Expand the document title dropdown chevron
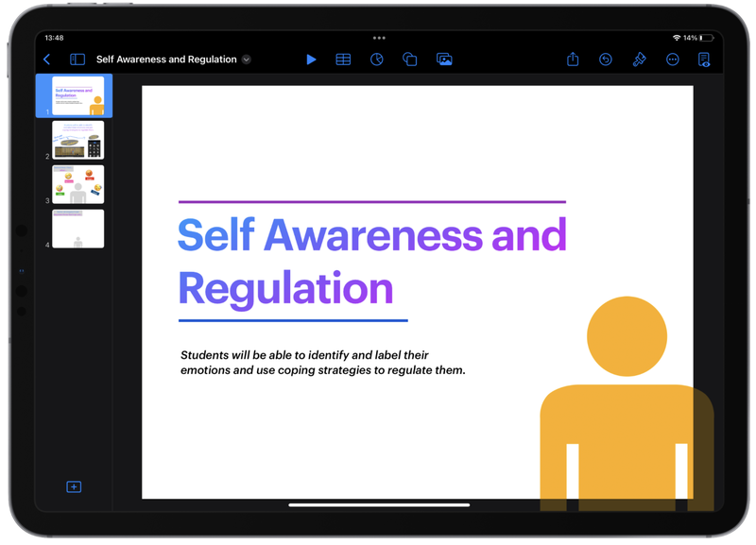The width and height of the screenshot is (756, 545). coord(247,60)
